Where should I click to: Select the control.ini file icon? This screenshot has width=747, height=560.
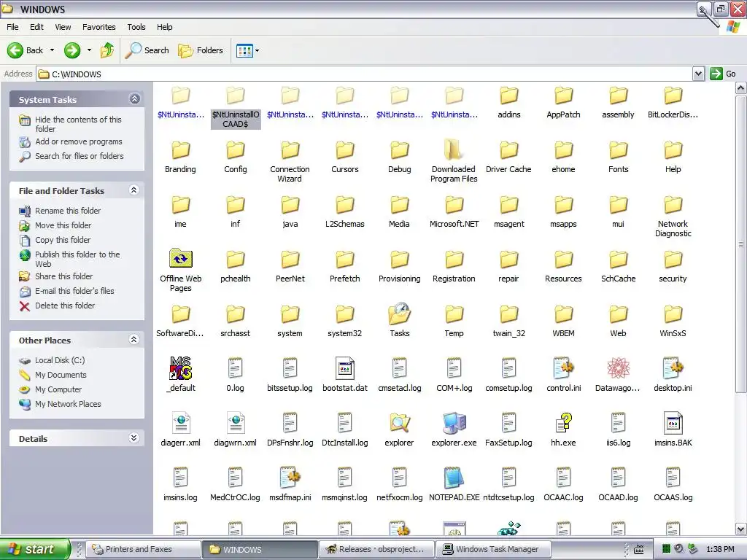point(564,368)
